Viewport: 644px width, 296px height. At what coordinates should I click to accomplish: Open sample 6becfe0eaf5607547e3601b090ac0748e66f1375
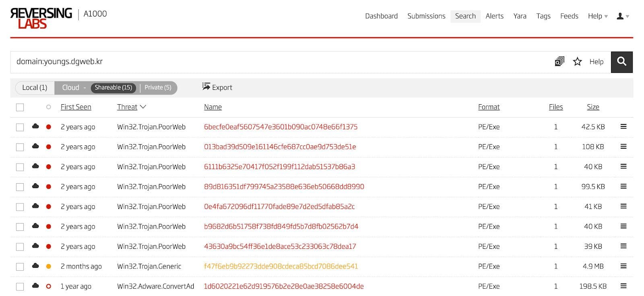[x=281, y=127]
